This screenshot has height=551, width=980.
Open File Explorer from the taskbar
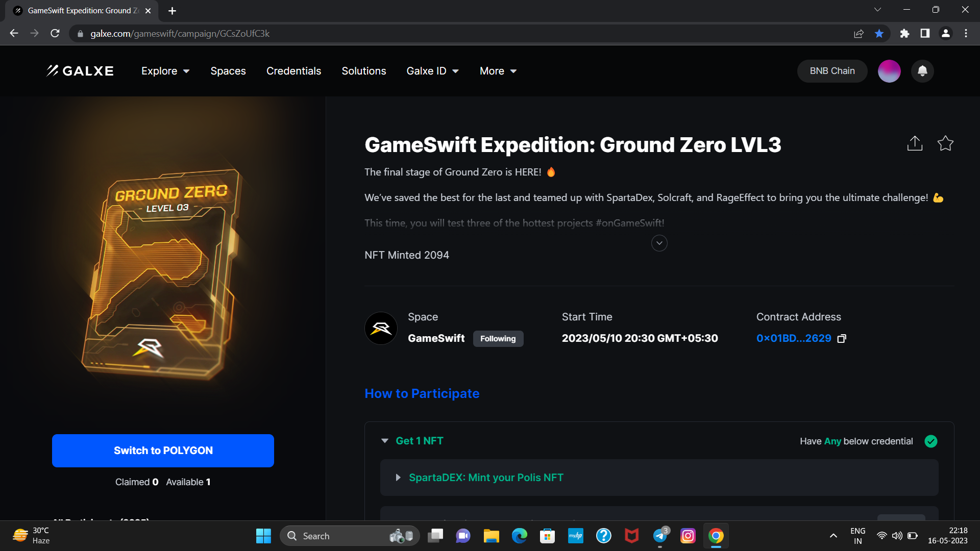click(491, 536)
